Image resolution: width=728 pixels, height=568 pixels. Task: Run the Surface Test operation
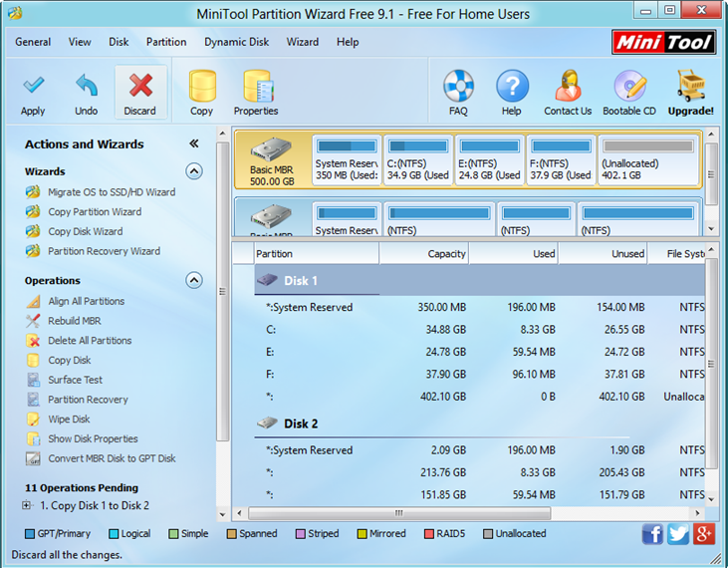pyautogui.click(x=76, y=380)
